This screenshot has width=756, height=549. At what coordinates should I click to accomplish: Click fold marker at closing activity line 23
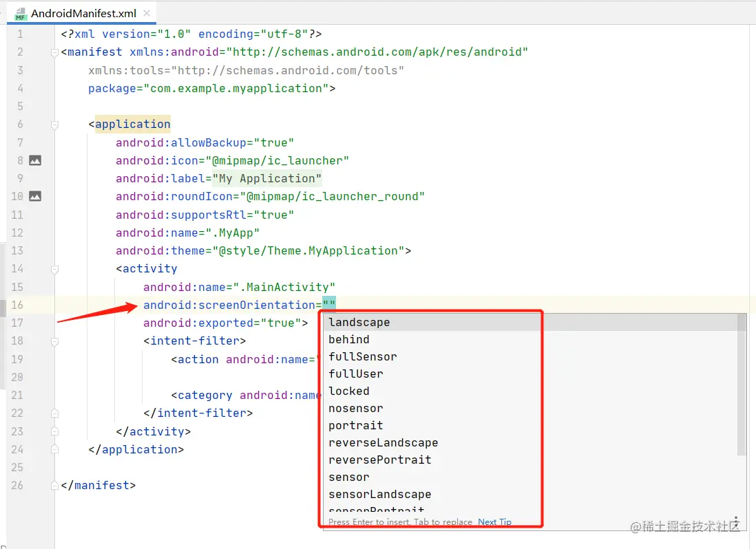tap(54, 431)
